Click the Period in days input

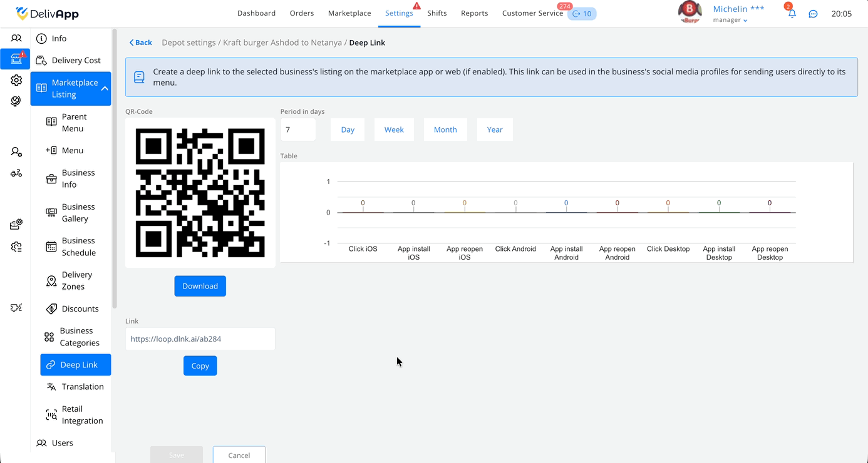point(298,130)
